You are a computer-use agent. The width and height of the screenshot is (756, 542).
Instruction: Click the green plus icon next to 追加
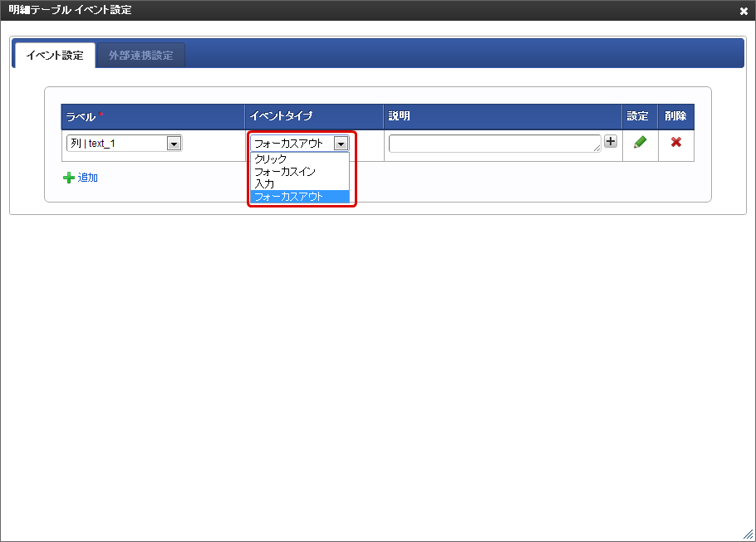68,178
